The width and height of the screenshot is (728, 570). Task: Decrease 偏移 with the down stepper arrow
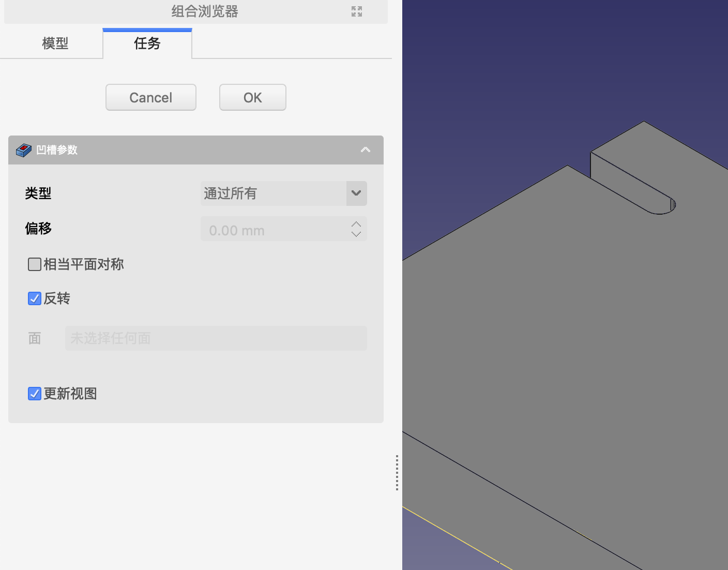[x=356, y=234]
